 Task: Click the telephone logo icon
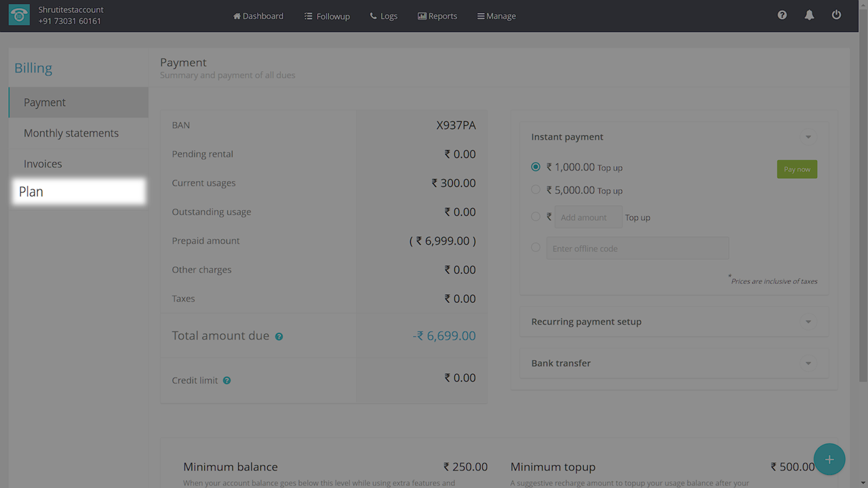click(x=19, y=16)
